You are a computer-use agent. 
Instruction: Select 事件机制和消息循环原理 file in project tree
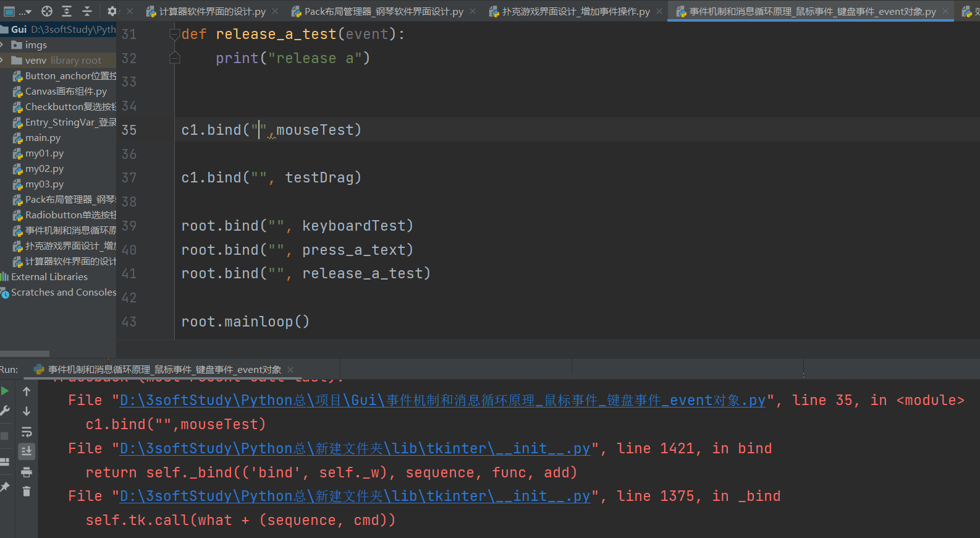click(64, 230)
